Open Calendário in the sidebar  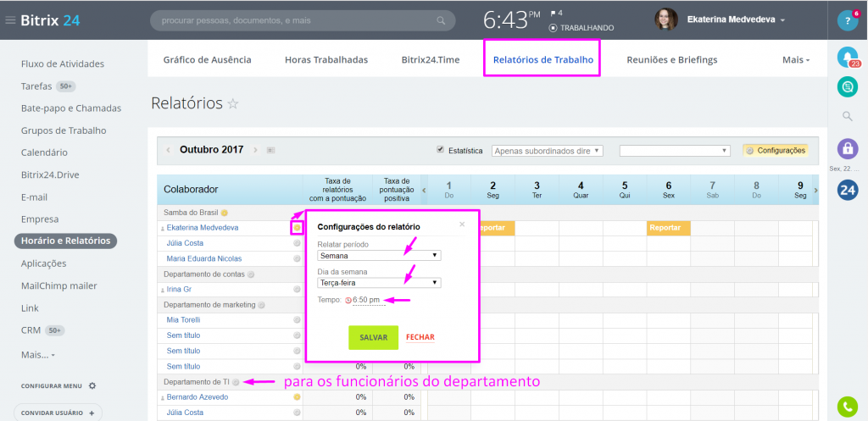pyautogui.click(x=44, y=152)
